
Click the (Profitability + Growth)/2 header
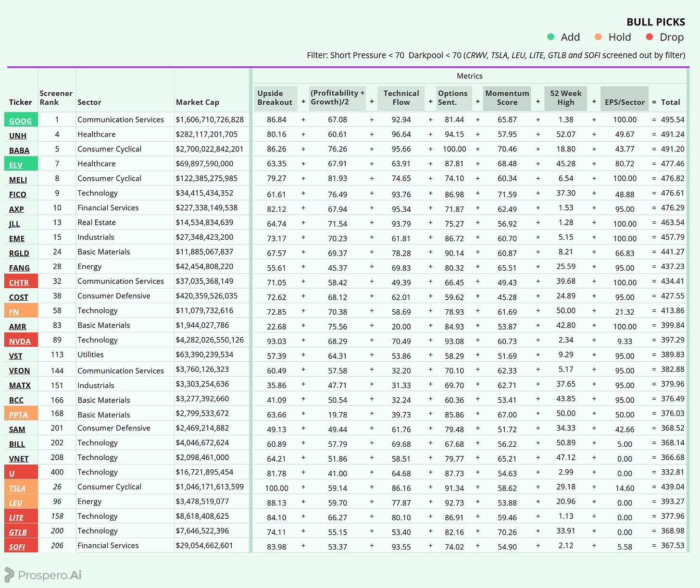pyautogui.click(x=337, y=98)
